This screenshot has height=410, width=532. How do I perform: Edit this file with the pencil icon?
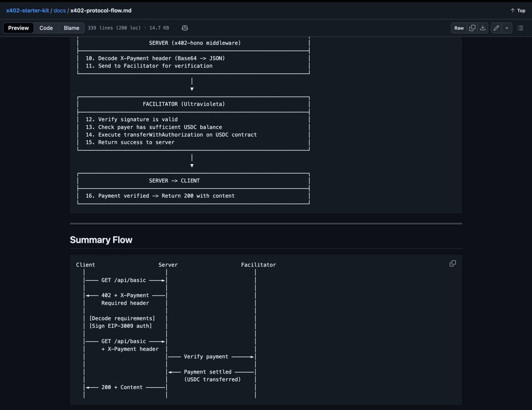tap(496, 28)
